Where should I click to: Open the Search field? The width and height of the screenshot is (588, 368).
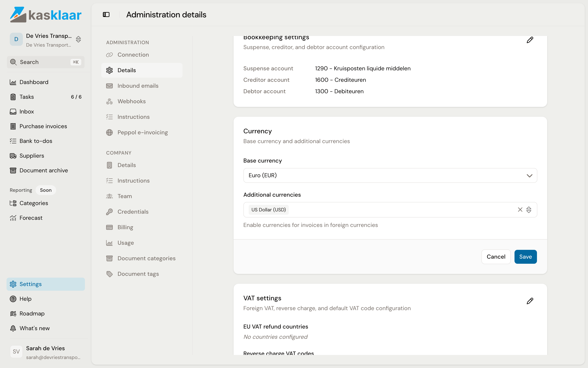click(46, 62)
